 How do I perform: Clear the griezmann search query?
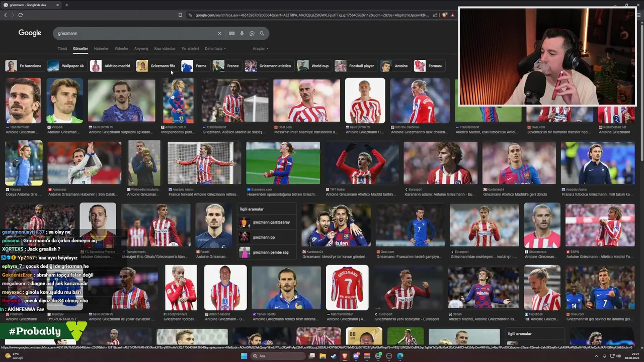[x=219, y=34]
